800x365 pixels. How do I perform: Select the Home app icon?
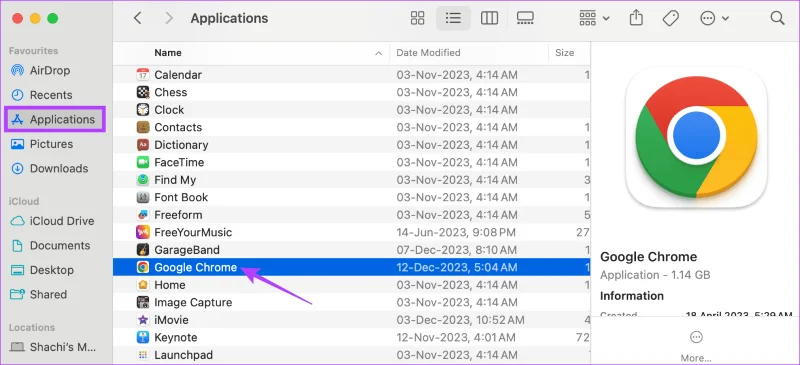click(x=143, y=285)
